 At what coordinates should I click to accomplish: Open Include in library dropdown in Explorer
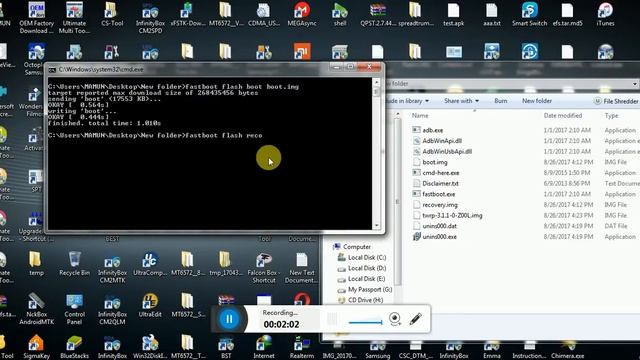tap(407, 101)
